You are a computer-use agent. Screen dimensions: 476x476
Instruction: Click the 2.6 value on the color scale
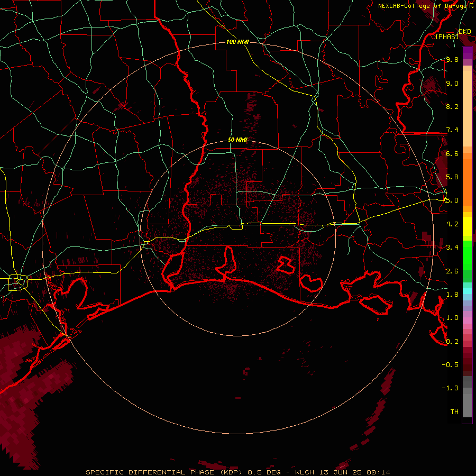pyautogui.click(x=452, y=271)
